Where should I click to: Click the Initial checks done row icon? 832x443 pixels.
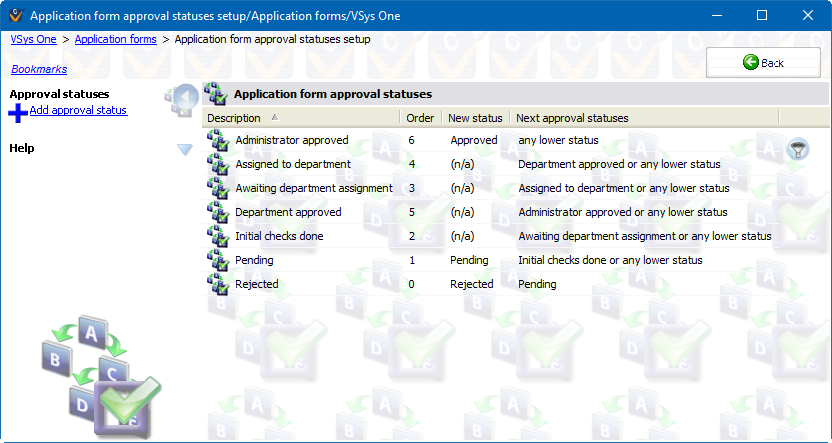click(x=218, y=237)
